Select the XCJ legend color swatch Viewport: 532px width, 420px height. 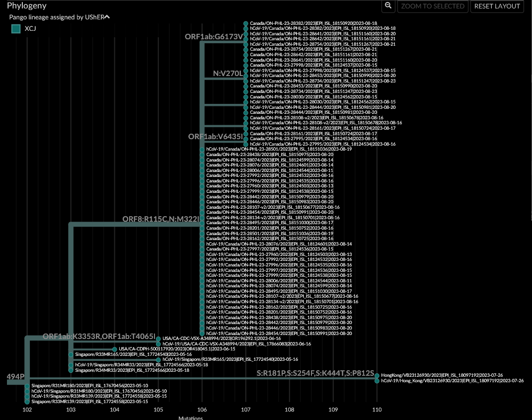pyautogui.click(x=16, y=29)
